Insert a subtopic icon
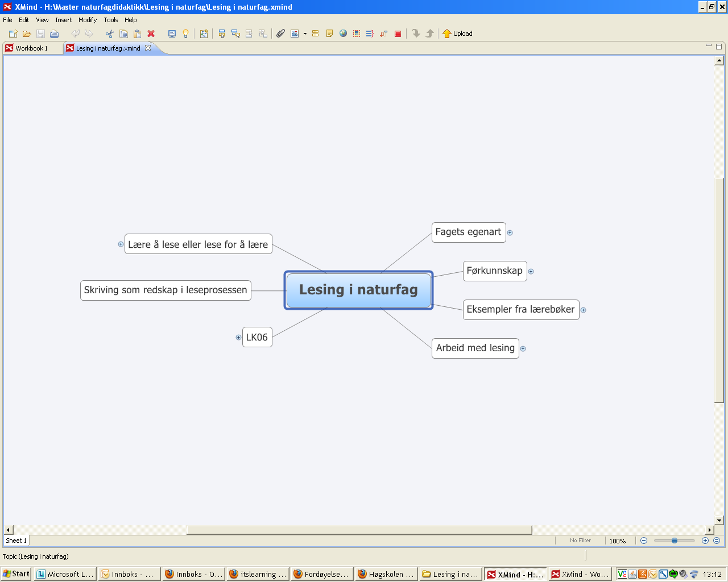This screenshot has width=728, height=582. (235, 34)
